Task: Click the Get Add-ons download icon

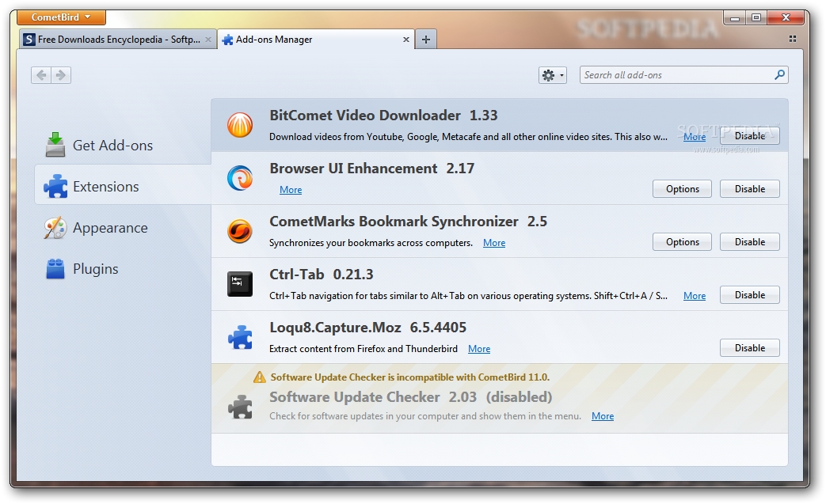Action: (x=55, y=145)
